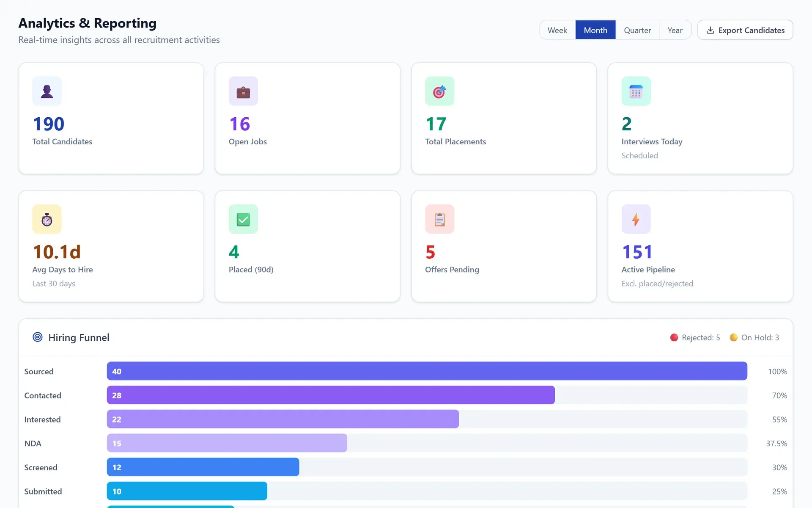The height and width of the screenshot is (508, 812).
Task: Click the Active Pipeline lightning bolt icon
Action: tap(636, 219)
